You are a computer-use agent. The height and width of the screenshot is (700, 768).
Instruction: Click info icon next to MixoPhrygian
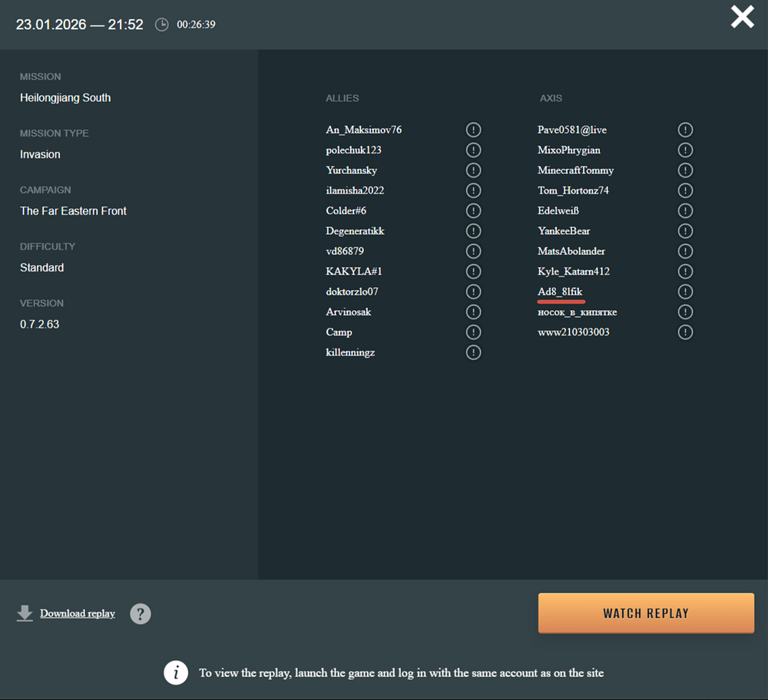coord(685,150)
